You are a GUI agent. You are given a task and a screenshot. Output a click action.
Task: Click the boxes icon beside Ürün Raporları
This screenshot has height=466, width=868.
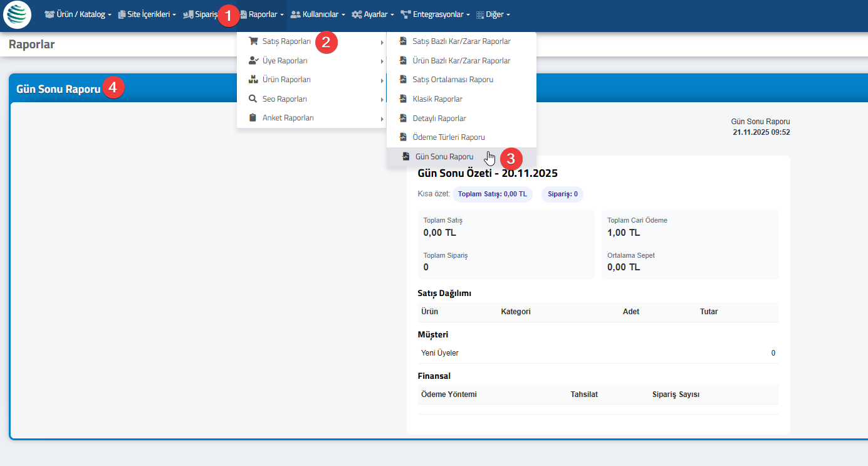[253, 80]
